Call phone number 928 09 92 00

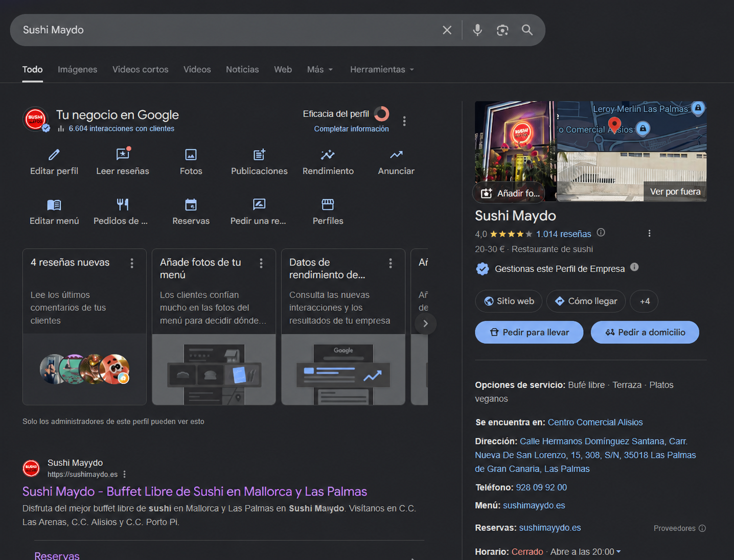(x=541, y=487)
